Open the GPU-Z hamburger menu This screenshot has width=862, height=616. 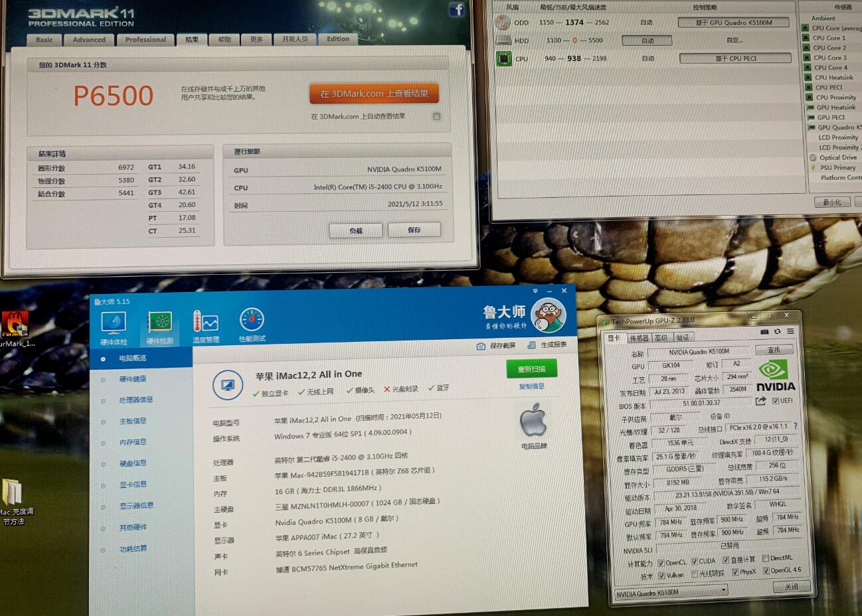[790, 331]
